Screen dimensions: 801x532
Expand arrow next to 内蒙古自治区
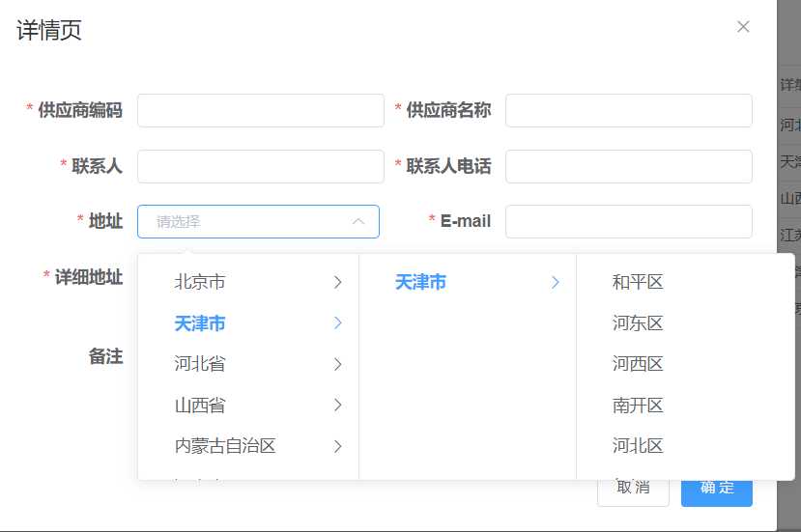click(337, 446)
